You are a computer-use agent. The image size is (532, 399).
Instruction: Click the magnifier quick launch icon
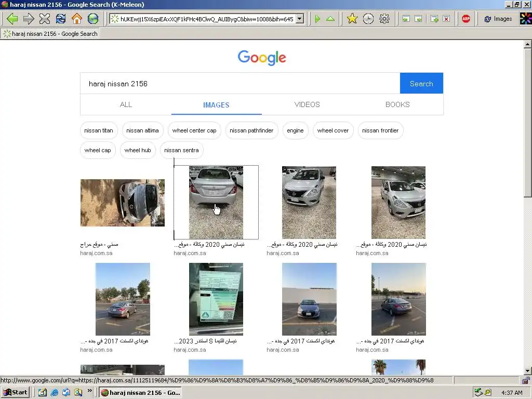coord(78,393)
